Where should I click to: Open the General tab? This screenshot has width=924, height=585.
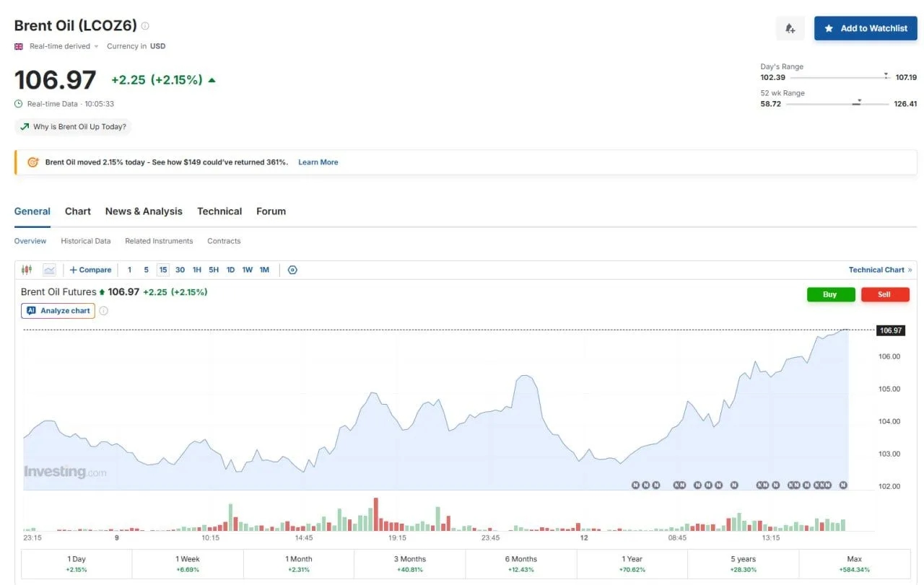tap(32, 211)
